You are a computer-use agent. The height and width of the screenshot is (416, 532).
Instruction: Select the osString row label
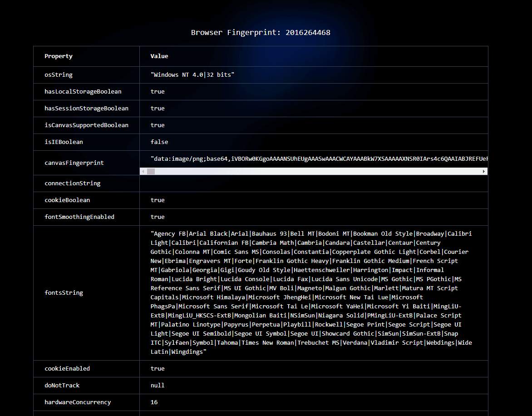point(58,74)
